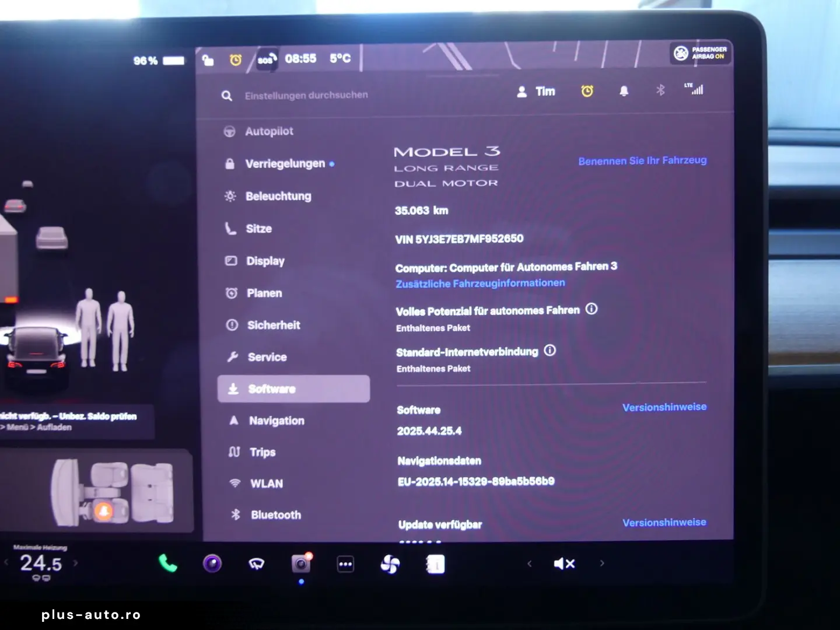840x630 pixels.
Task: Toggle the muted volume speaker icon
Action: (x=564, y=563)
